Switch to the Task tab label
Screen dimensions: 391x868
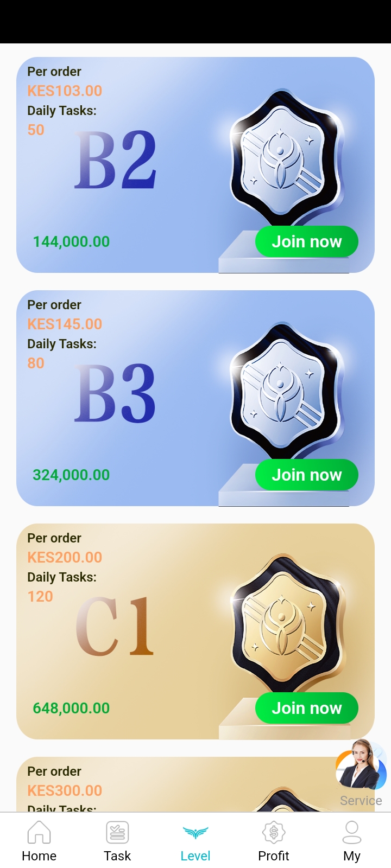[117, 856]
